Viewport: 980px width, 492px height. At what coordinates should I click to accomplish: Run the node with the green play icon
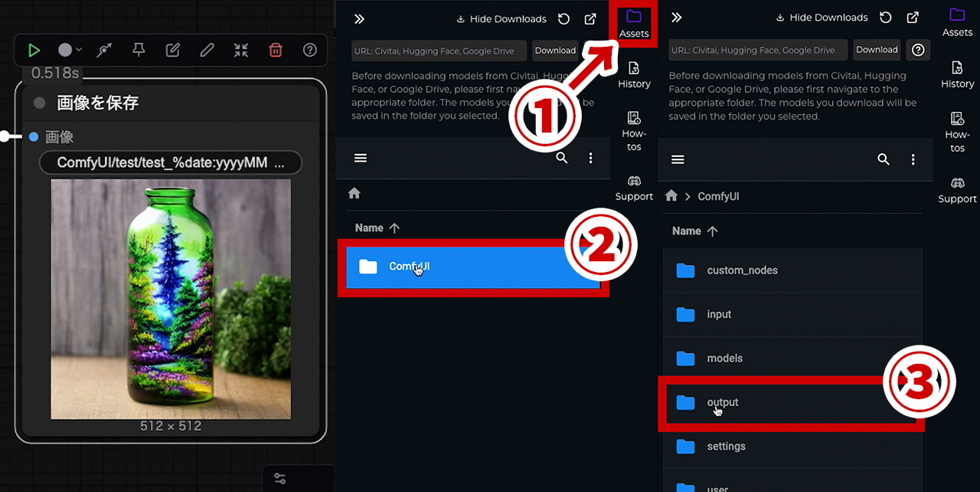34,51
